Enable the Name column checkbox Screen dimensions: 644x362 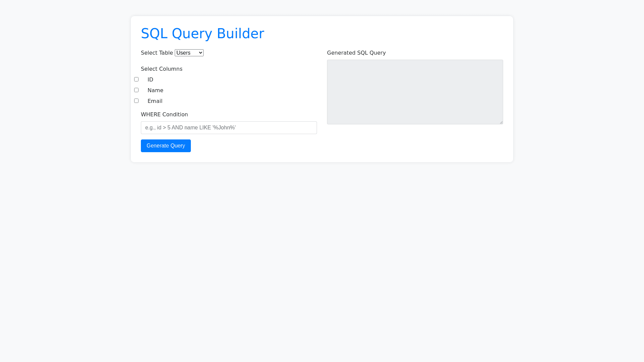click(x=136, y=90)
